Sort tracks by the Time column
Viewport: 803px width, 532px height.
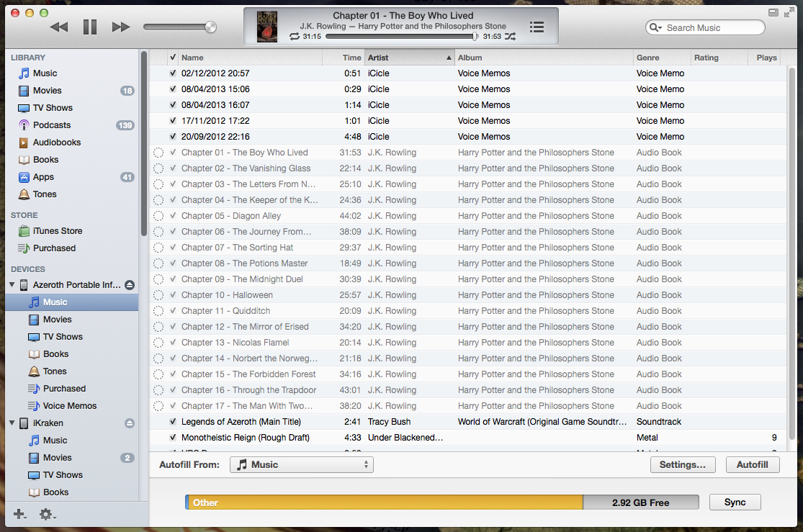pos(343,58)
